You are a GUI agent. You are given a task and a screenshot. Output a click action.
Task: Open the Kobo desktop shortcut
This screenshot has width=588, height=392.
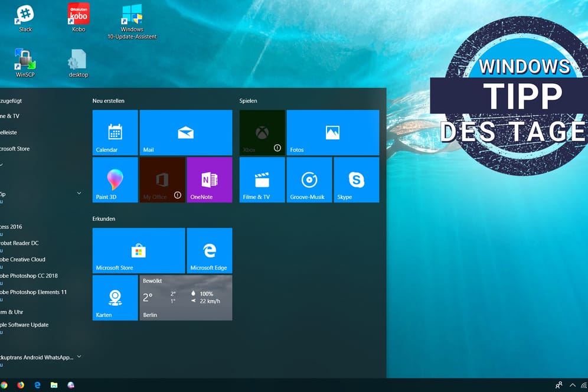tap(79, 18)
